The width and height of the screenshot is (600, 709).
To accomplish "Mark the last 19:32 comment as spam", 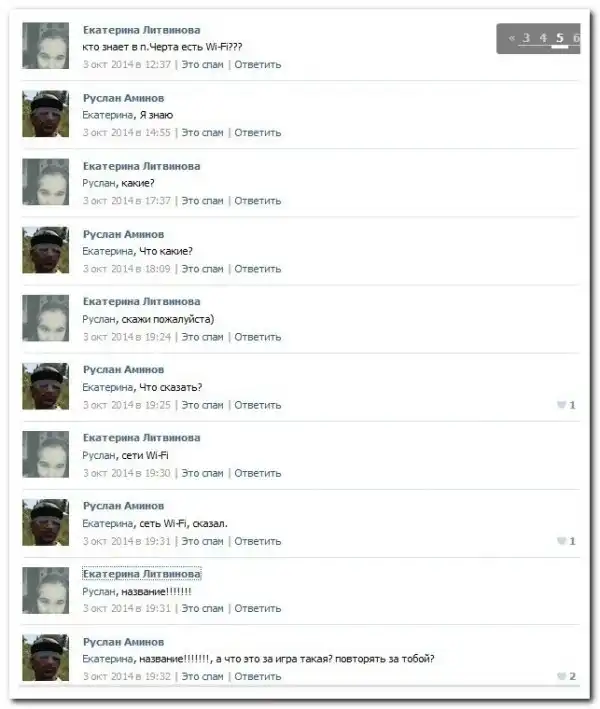I will 203,676.
